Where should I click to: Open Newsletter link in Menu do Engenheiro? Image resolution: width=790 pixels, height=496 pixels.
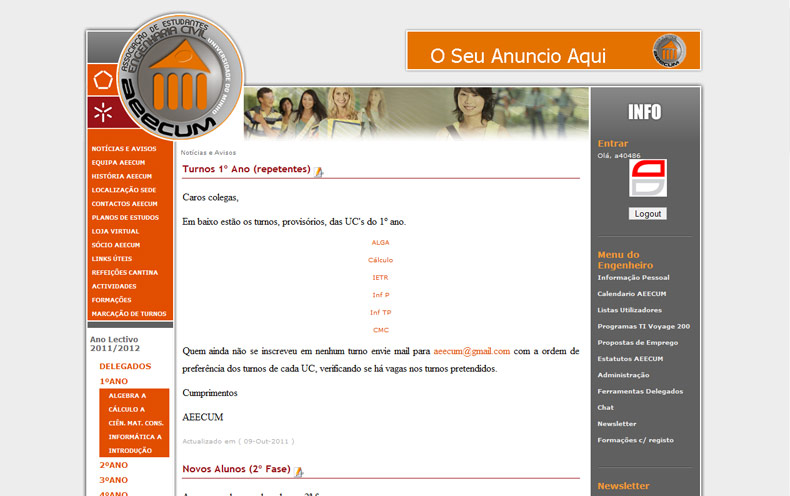(617, 423)
